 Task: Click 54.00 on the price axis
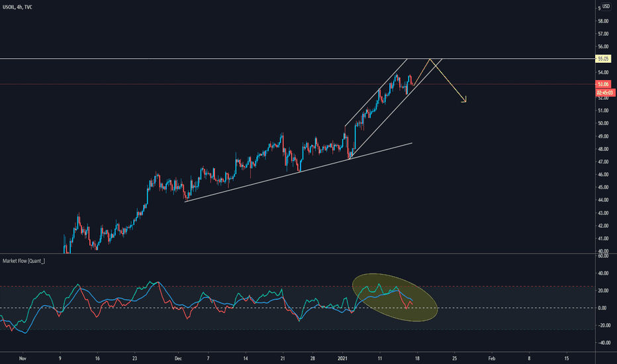(603, 72)
